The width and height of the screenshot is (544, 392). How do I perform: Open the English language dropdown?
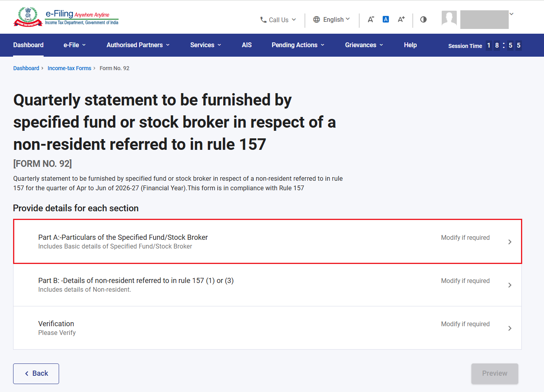coord(331,19)
